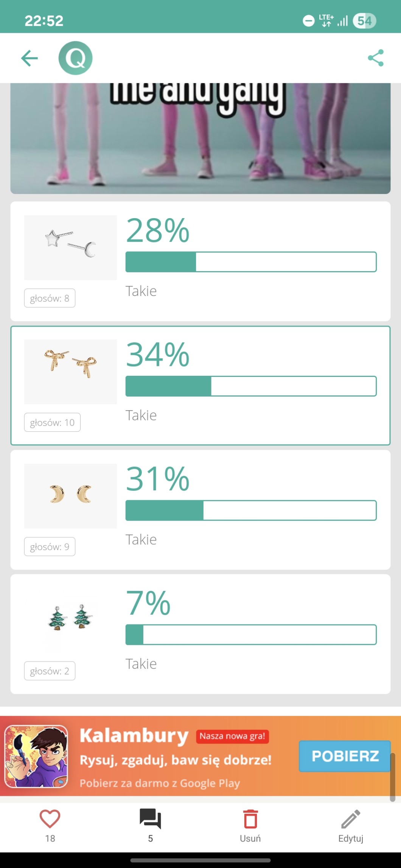
Task: Tap the 'głosów: 10' vote count badge
Action: click(x=52, y=422)
